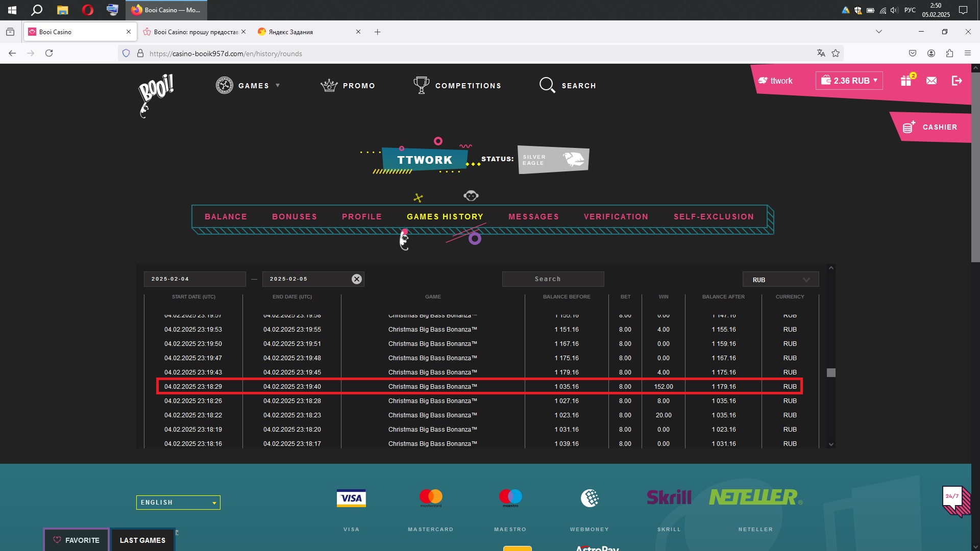
Task: Open the Competitions page
Action: (457, 86)
